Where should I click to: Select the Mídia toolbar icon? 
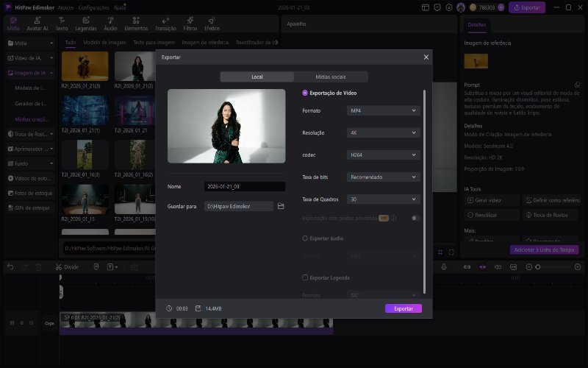tap(13, 24)
